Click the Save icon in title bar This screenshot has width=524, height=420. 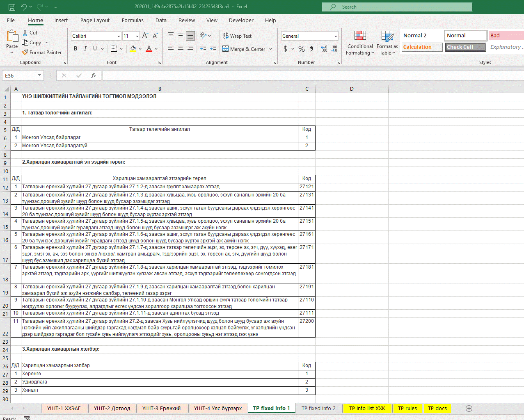point(12,7)
